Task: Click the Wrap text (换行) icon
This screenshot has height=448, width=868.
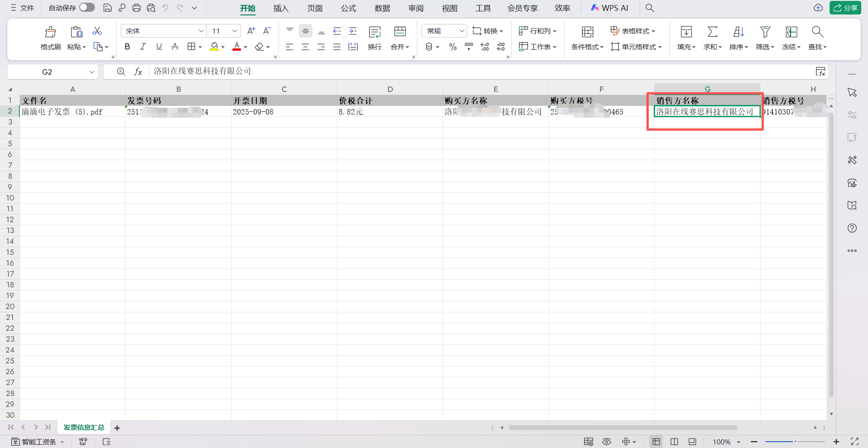Action: pos(375,32)
